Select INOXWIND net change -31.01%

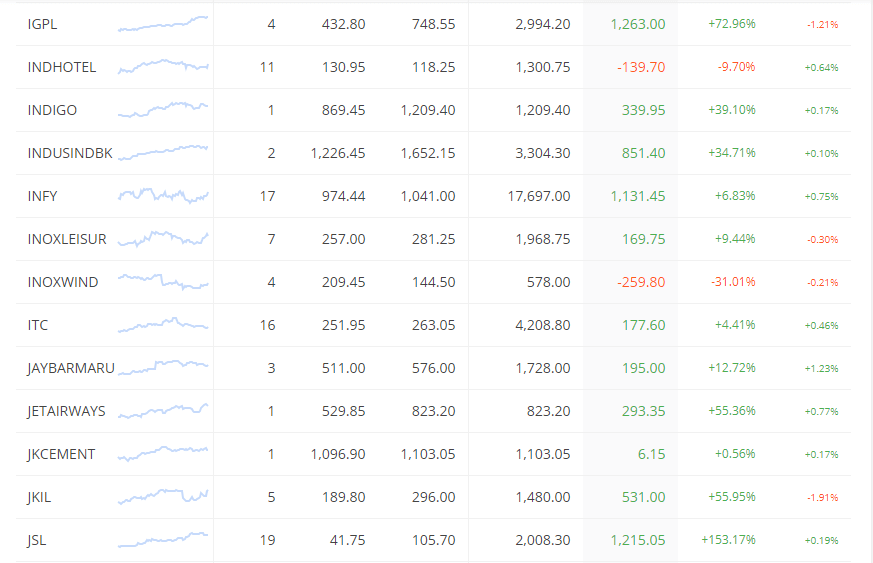click(x=733, y=282)
